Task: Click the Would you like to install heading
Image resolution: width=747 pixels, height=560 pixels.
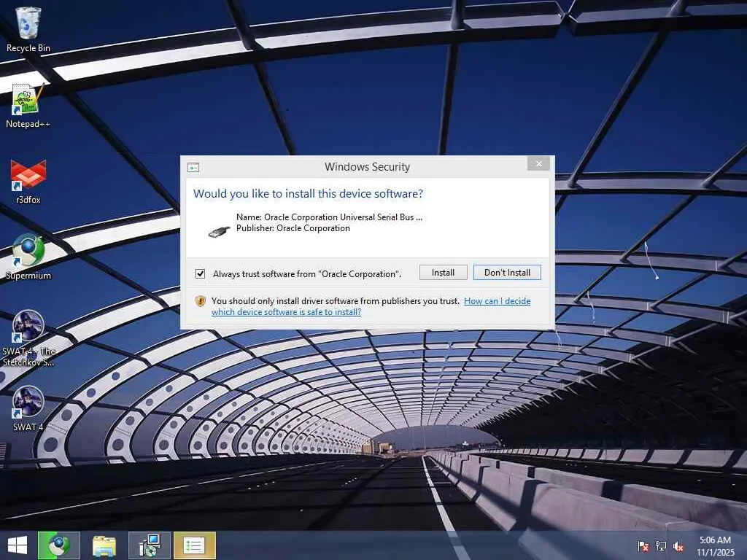Action: point(308,194)
